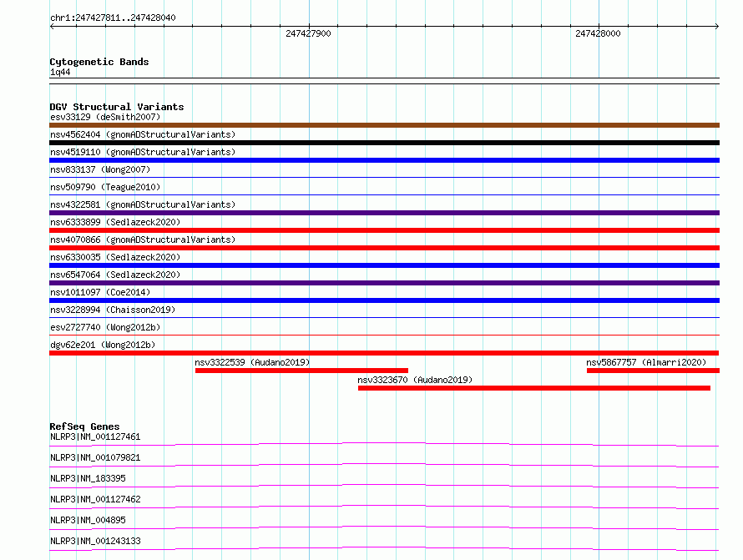
Task: Open the nsv3228994 Chaisson2019 variant label
Action: pos(112,310)
